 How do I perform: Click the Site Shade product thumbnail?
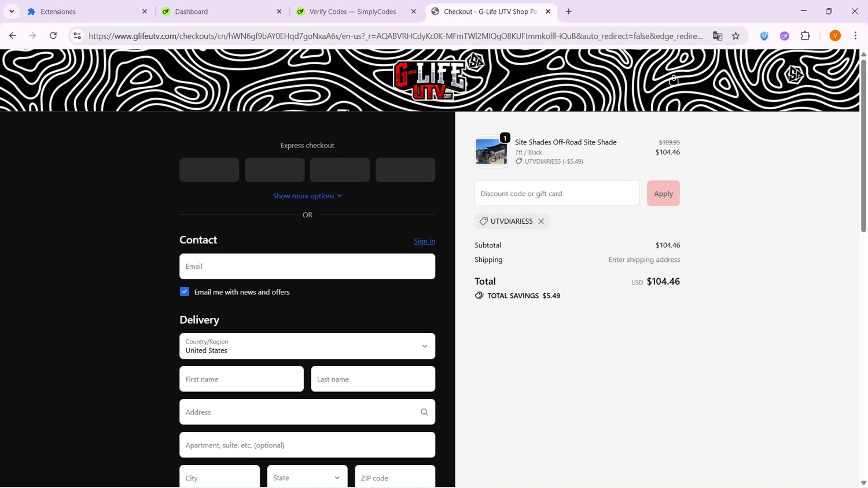tap(491, 151)
